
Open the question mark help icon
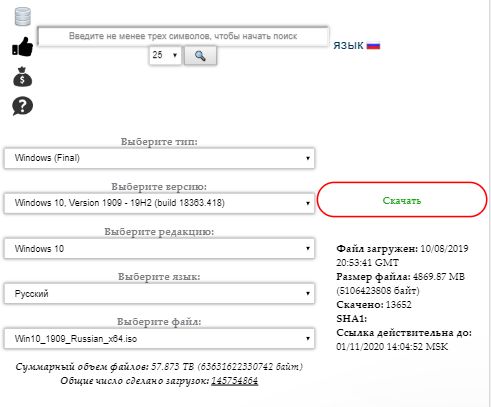22,106
